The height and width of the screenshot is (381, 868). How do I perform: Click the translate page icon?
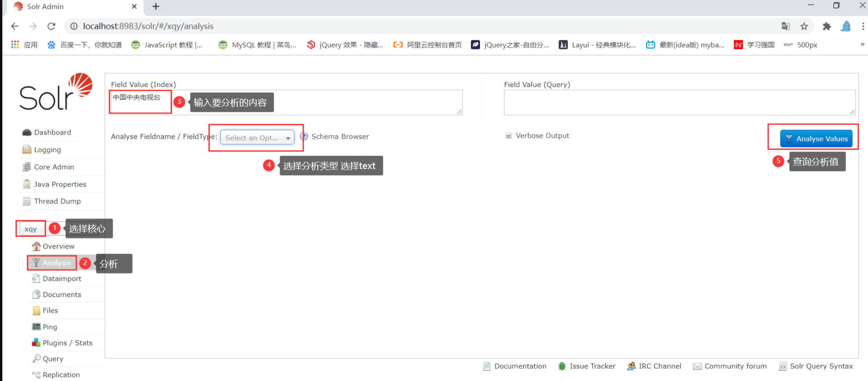[786, 26]
